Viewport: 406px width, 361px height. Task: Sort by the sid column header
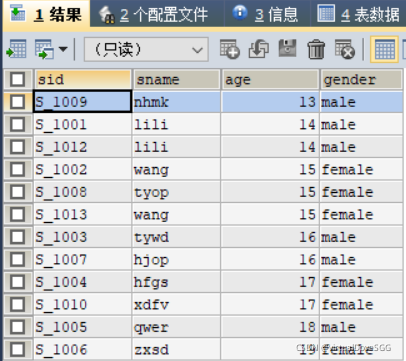pyautogui.click(x=83, y=80)
